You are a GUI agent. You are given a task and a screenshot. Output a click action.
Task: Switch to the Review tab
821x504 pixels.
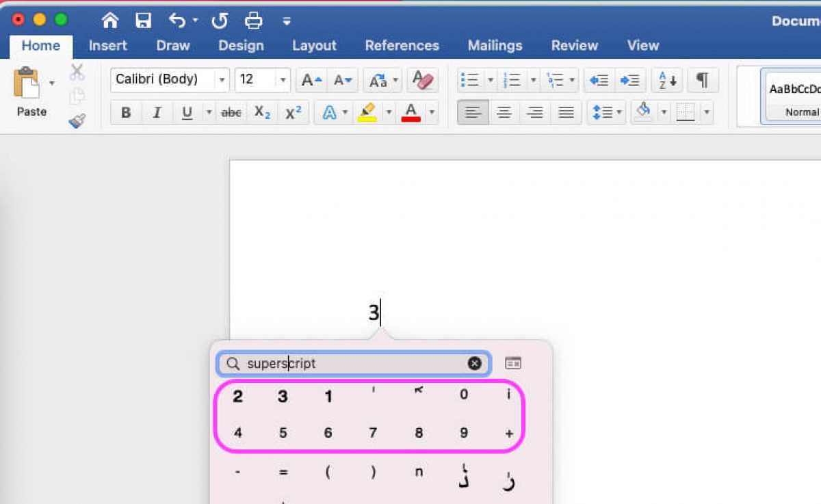[x=575, y=46]
